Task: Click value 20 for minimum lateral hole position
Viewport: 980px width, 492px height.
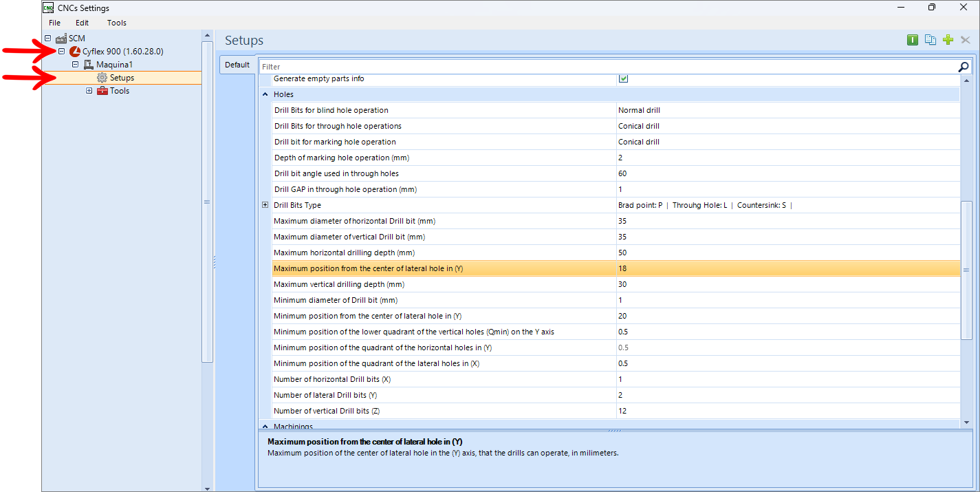Action: (622, 316)
